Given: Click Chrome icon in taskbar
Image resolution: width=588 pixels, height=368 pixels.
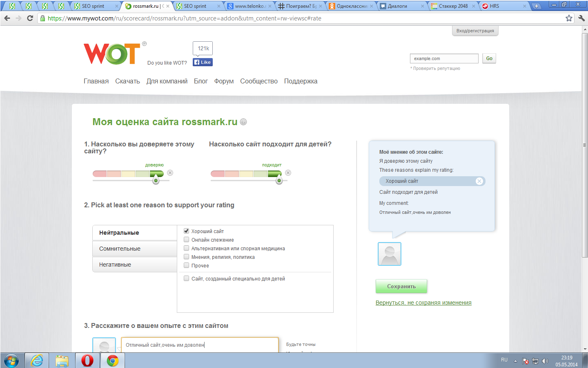Looking at the screenshot, I should point(113,361).
